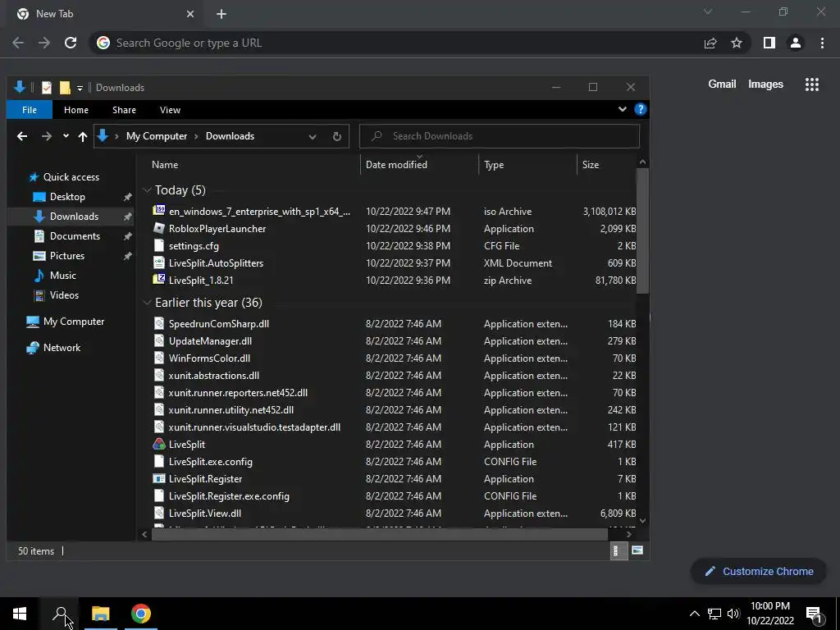The image size is (840, 630).
Task: Open the recent locations dropdown
Action: coord(66,136)
